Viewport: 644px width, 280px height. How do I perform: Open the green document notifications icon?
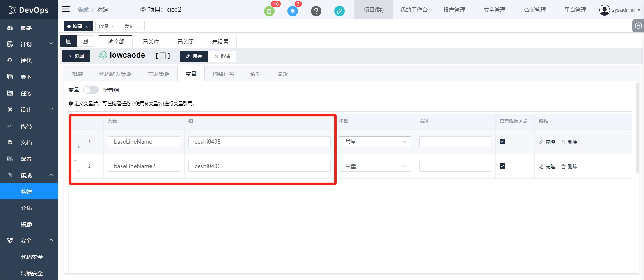[269, 11]
